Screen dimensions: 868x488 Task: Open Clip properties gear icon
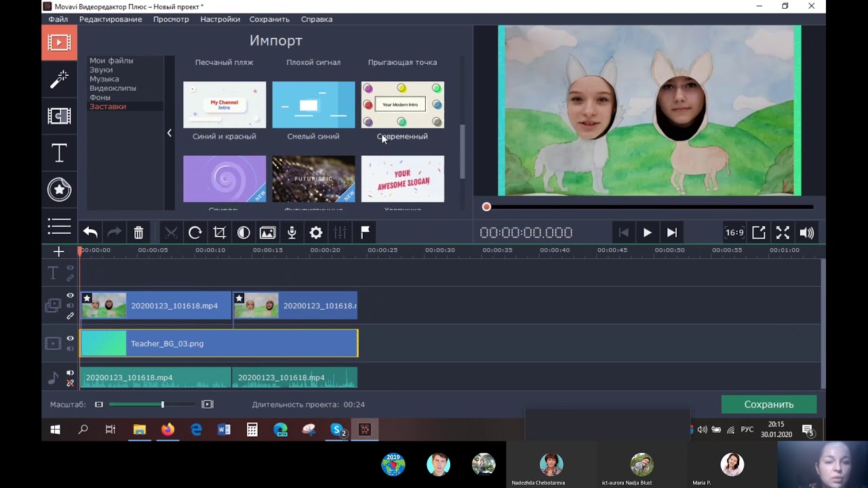316,232
